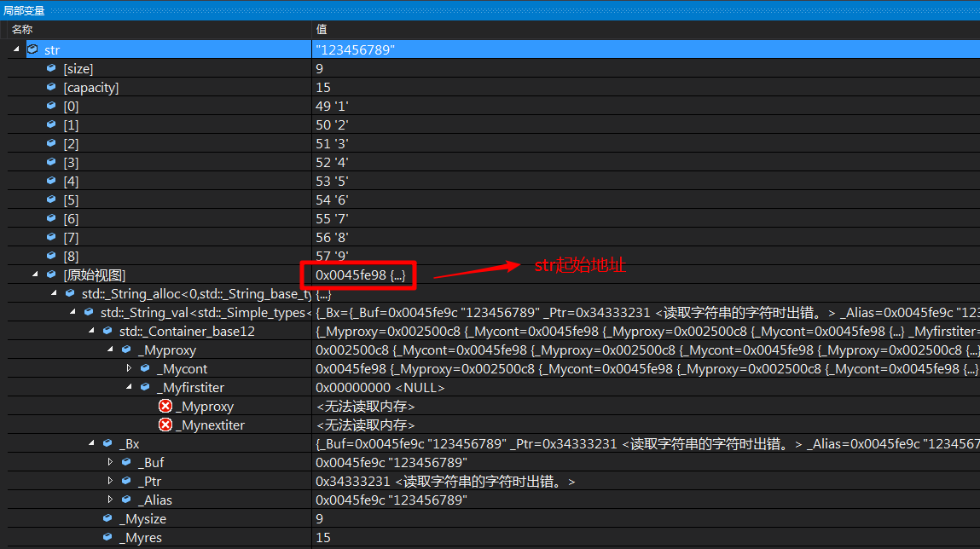Expand the _Mycont tree node

point(130,368)
